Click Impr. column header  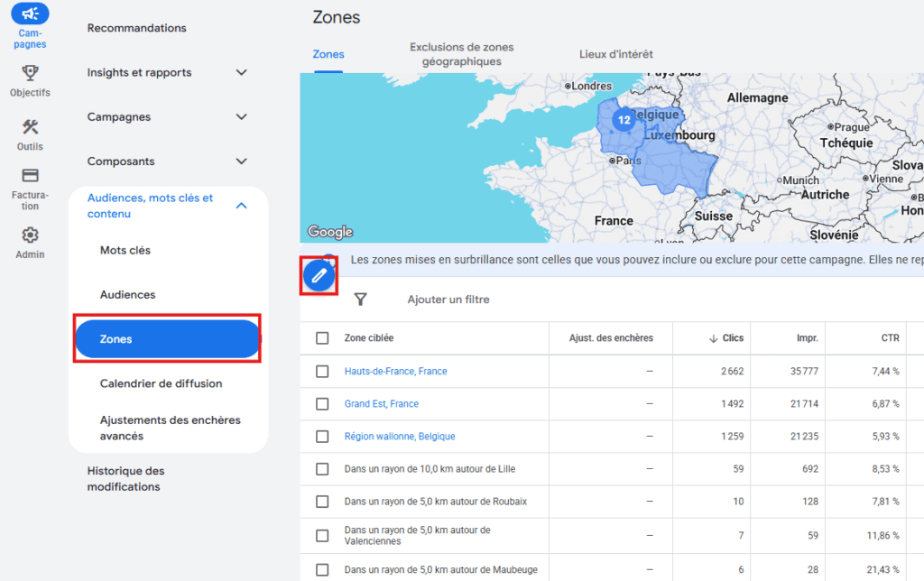click(x=808, y=338)
